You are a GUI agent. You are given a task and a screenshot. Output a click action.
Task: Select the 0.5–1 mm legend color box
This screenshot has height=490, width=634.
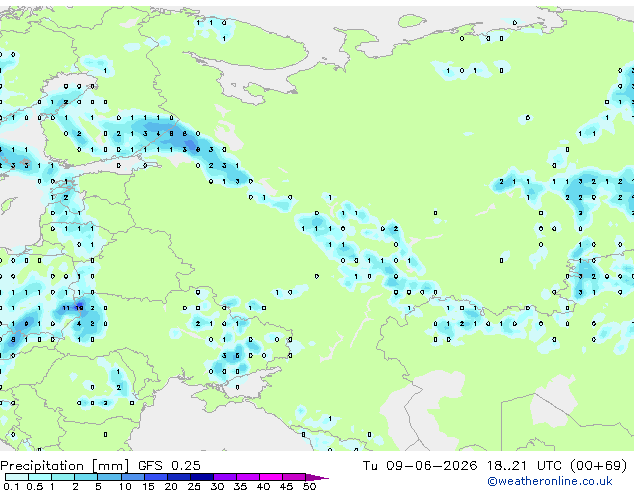click(40, 477)
